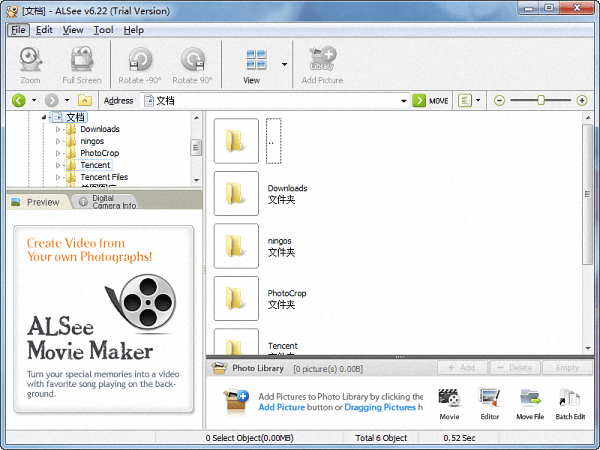Open the Help menu
This screenshot has width=600, height=450.
click(x=134, y=30)
